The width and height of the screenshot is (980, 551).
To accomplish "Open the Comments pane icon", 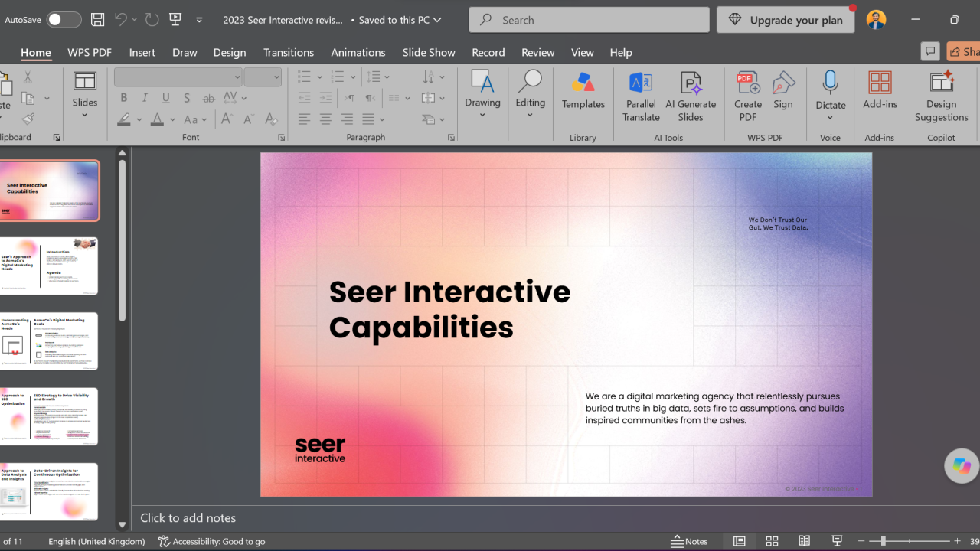I will pos(930,51).
